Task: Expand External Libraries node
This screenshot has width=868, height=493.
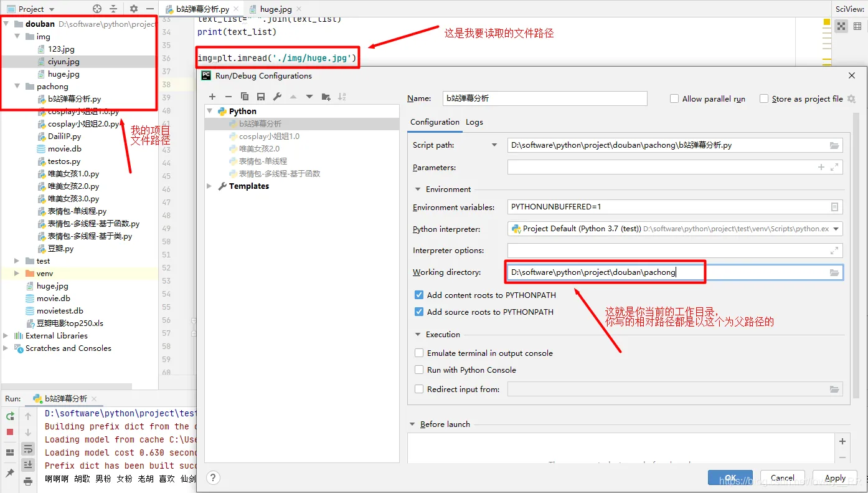Action: 6,335
